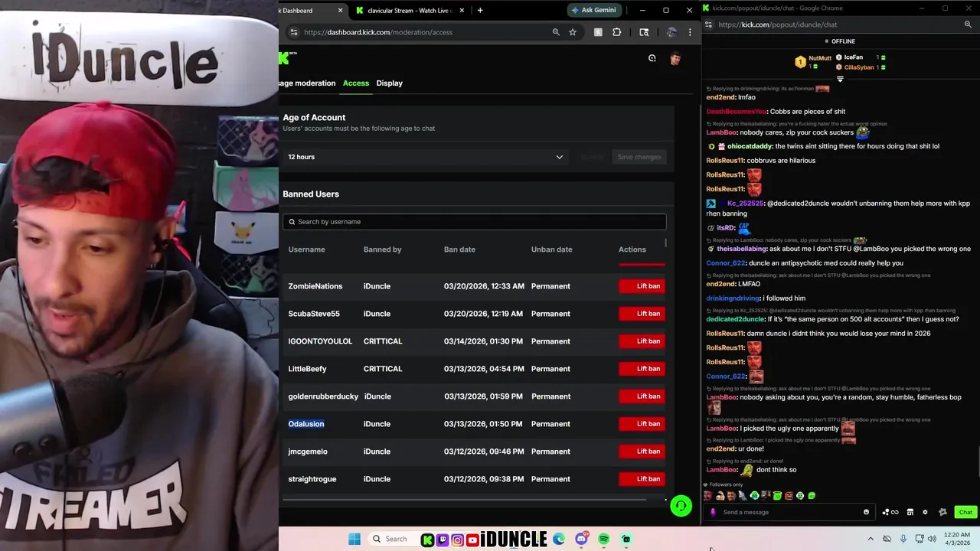Click the channel points infinity icon
This screenshot has width=980, height=551.
coord(890,512)
